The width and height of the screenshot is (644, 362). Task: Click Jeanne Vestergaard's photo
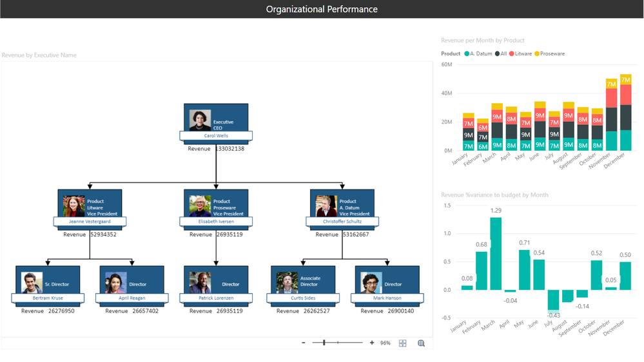point(74,206)
